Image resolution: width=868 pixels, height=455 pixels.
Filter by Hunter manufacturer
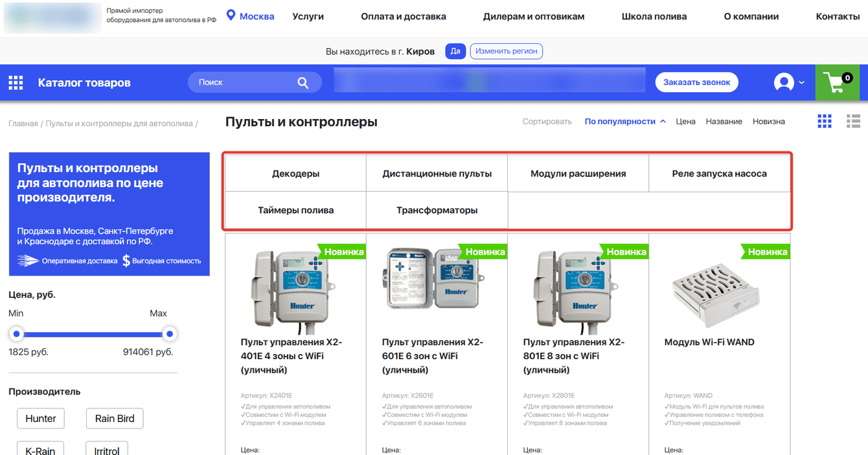tap(41, 419)
